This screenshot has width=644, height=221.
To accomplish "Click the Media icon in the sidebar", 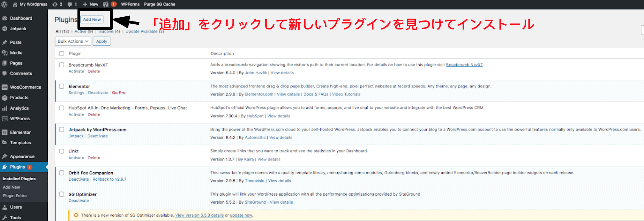I will pyautogui.click(x=4, y=53).
